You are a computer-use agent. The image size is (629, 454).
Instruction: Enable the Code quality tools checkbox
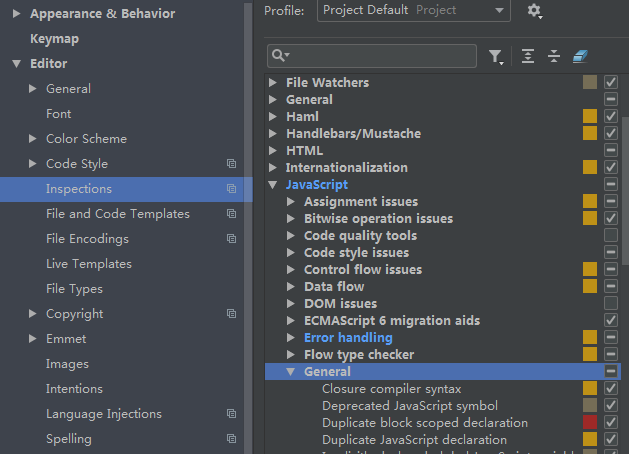click(611, 236)
